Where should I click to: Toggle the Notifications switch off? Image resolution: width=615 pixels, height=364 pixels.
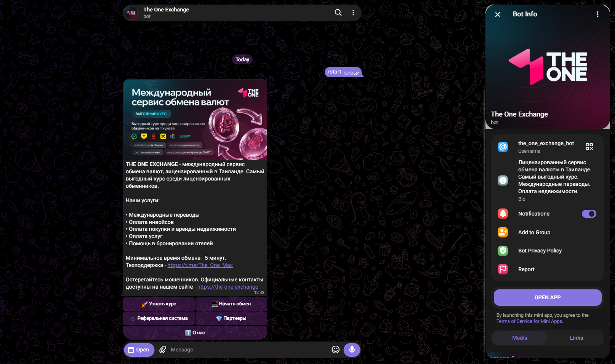pyautogui.click(x=589, y=214)
